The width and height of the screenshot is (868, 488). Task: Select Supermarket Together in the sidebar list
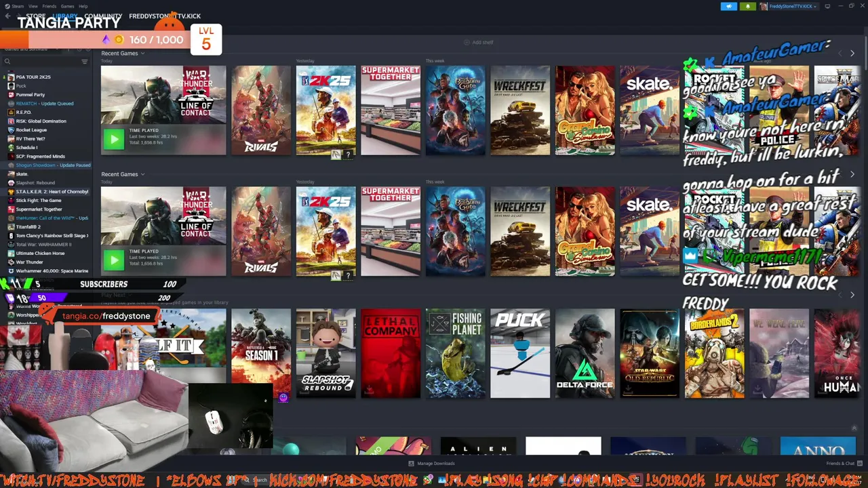[39, 209]
